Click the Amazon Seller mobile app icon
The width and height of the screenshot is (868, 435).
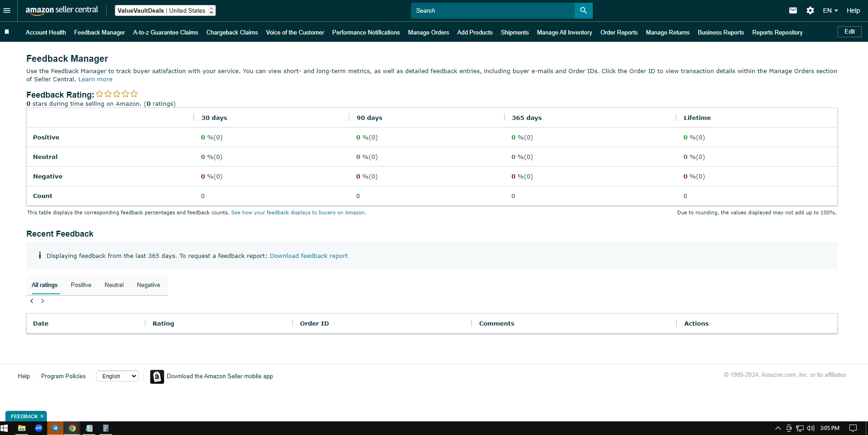[157, 376]
